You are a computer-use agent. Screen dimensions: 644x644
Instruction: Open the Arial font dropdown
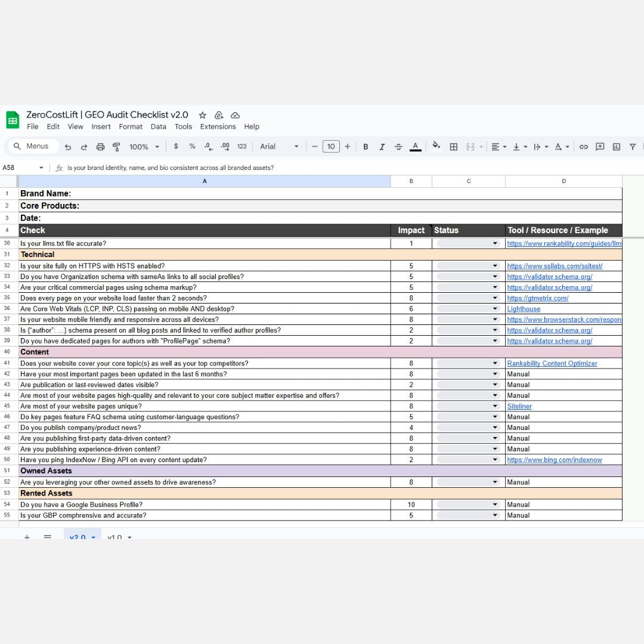pos(279,147)
